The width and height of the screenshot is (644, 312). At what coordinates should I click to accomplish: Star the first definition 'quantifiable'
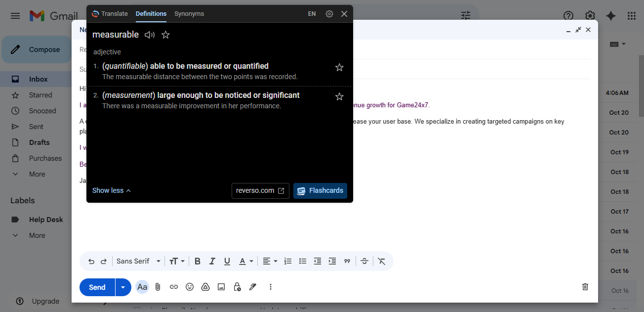(339, 67)
